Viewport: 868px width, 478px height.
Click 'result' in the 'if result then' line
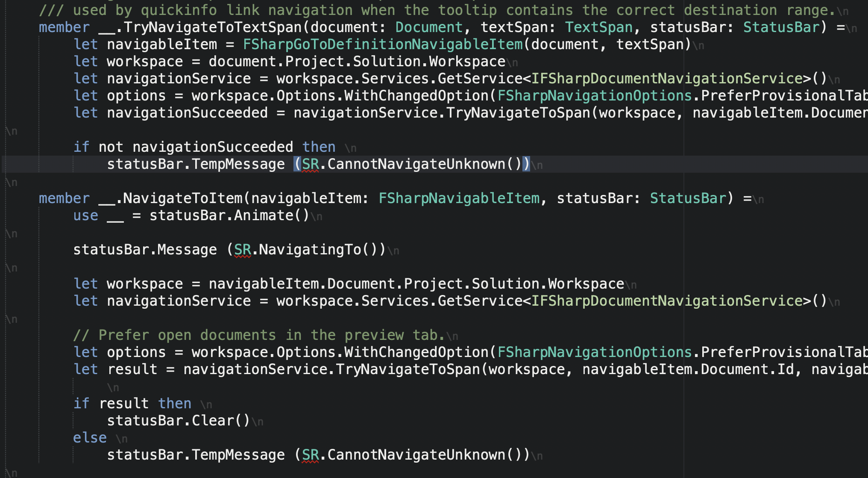coord(123,404)
